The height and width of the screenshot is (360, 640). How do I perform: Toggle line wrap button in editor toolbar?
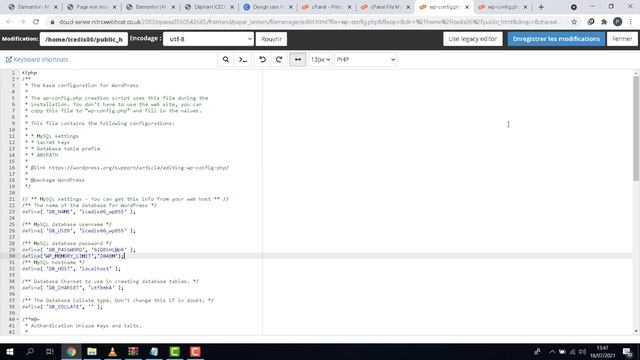point(298,60)
